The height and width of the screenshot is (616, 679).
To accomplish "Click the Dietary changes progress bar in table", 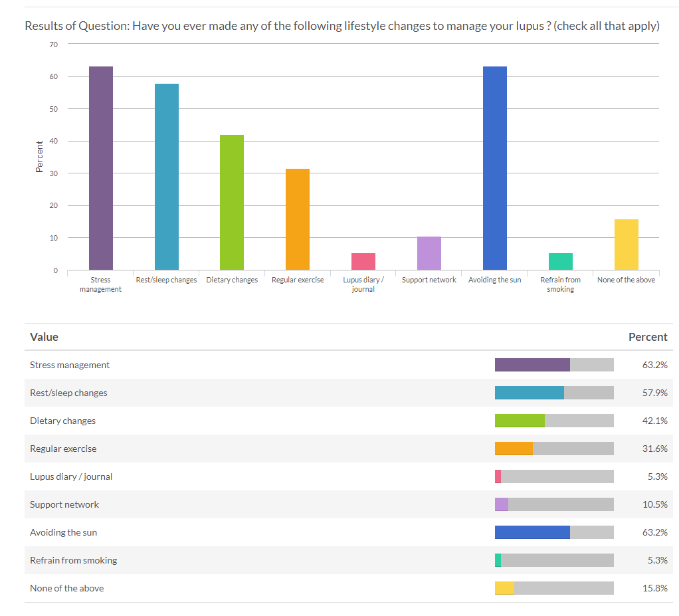I will (553, 421).
